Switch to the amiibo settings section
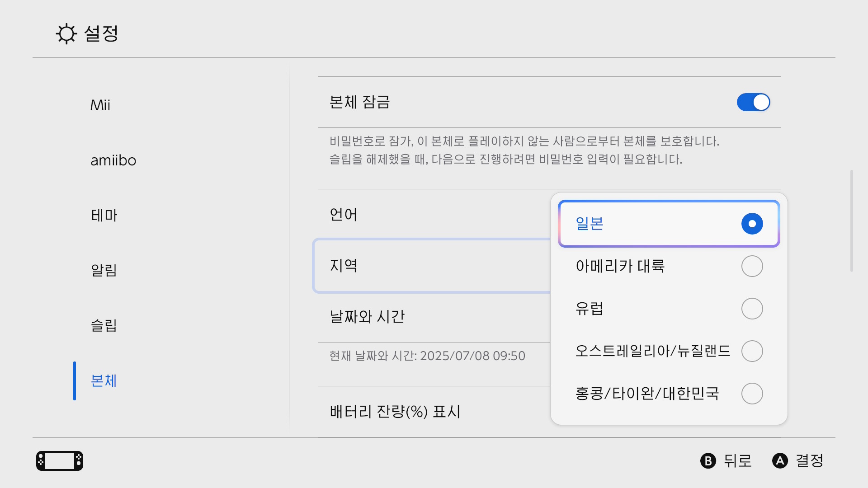 coord(113,160)
